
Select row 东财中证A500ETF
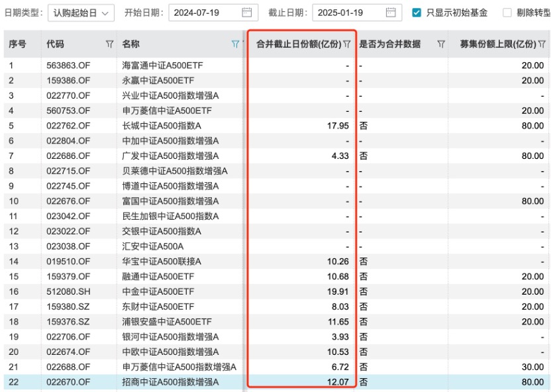point(277,307)
